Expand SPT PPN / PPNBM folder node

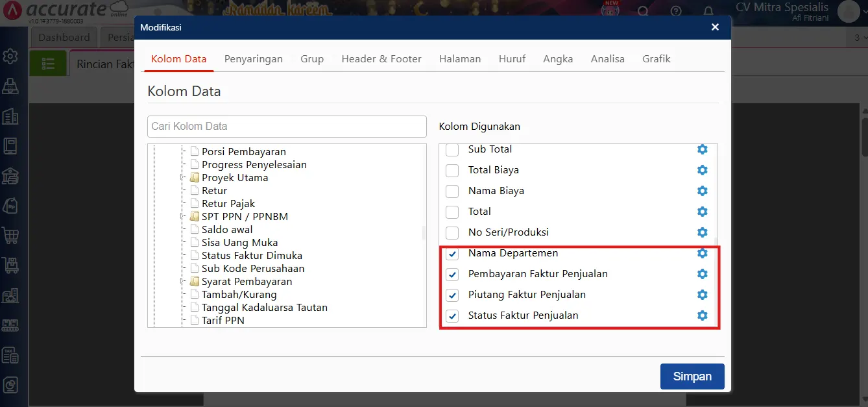click(x=184, y=217)
